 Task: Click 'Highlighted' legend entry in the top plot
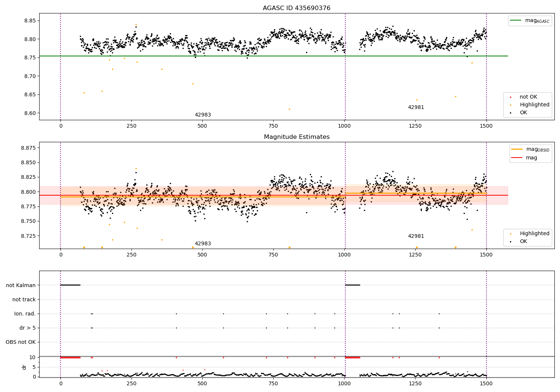point(529,105)
